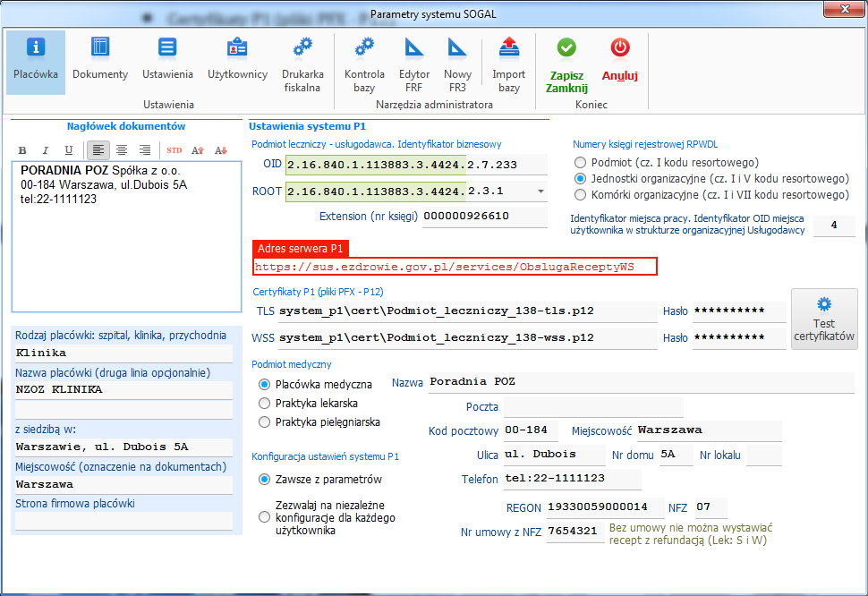Choose Praktyka lekarska radio button
The width and height of the screenshot is (868, 596).
(x=265, y=404)
